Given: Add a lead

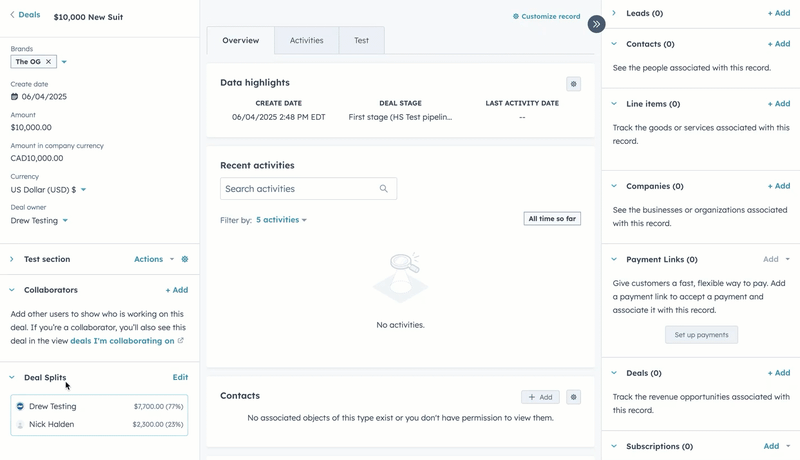Looking at the screenshot, I should coord(779,13).
